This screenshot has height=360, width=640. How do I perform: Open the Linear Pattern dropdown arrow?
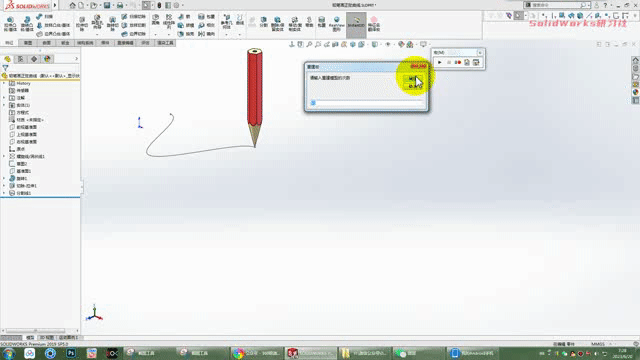(169, 35)
